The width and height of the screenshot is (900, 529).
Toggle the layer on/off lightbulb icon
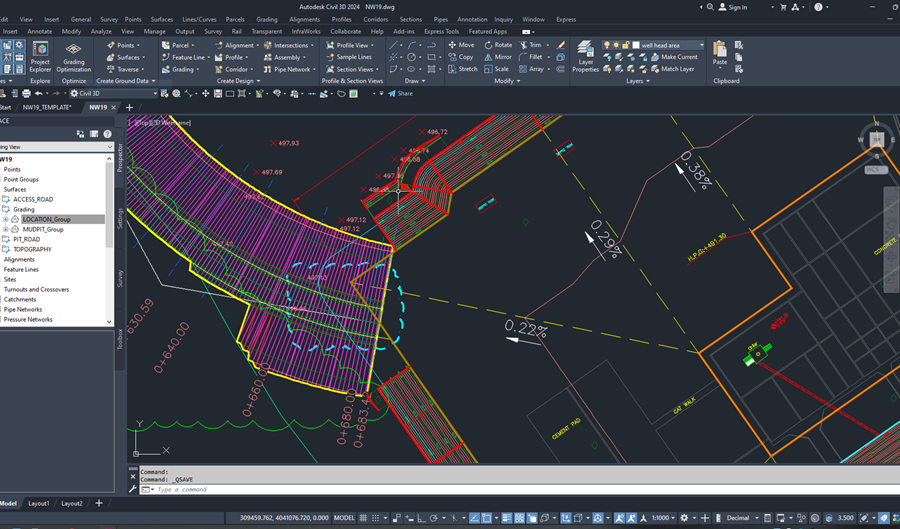pos(607,45)
